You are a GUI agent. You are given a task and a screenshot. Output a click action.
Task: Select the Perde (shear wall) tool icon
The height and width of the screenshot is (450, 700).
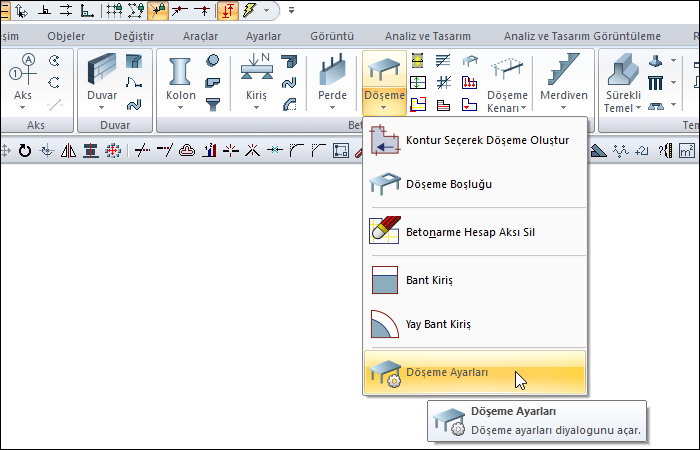click(x=332, y=70)
